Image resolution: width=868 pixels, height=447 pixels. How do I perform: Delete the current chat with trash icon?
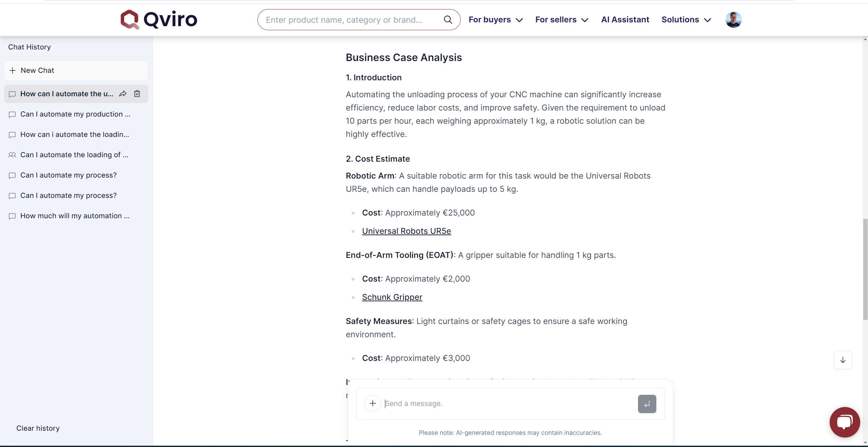click(137, 94)
